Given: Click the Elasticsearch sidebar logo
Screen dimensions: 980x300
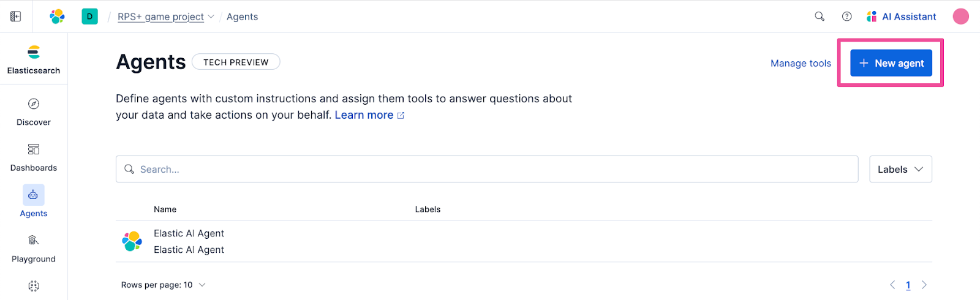Looking at the screenshot, I should [34, 53].
